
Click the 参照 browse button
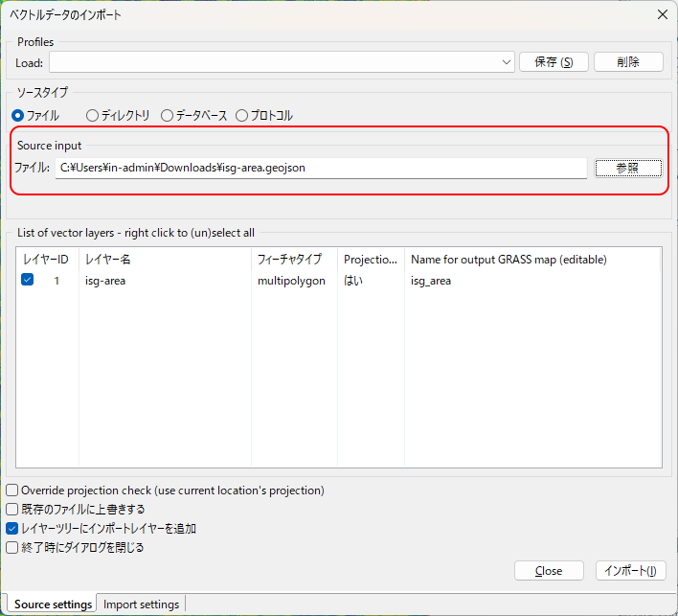click(x=628, y=168)
